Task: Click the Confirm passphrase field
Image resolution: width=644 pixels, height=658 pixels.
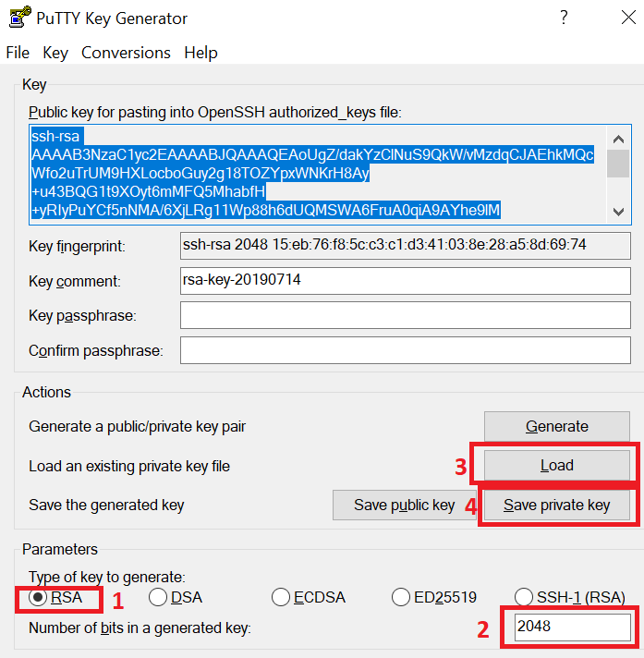Action: coord(406,350)
